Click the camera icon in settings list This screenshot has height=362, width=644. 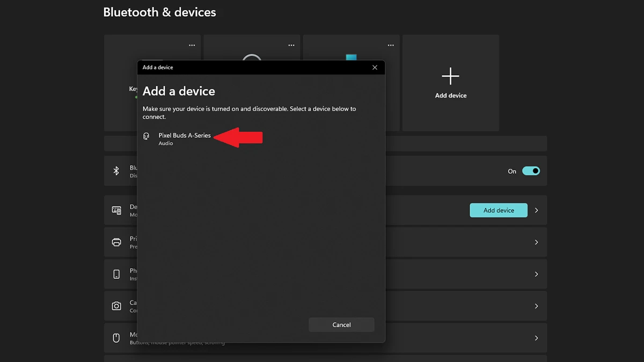(116, 306)
